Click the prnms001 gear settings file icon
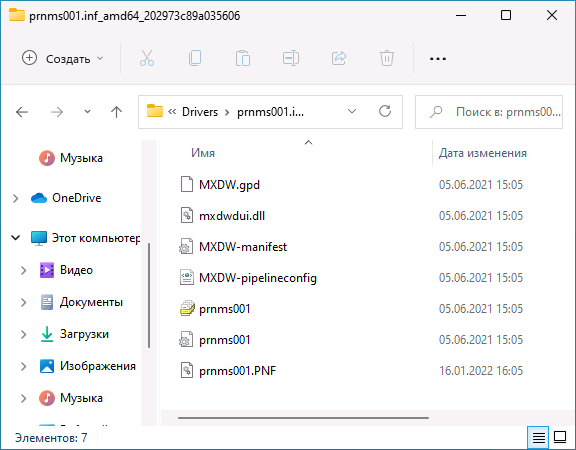 pyautogui.click(x=186, y=340)
